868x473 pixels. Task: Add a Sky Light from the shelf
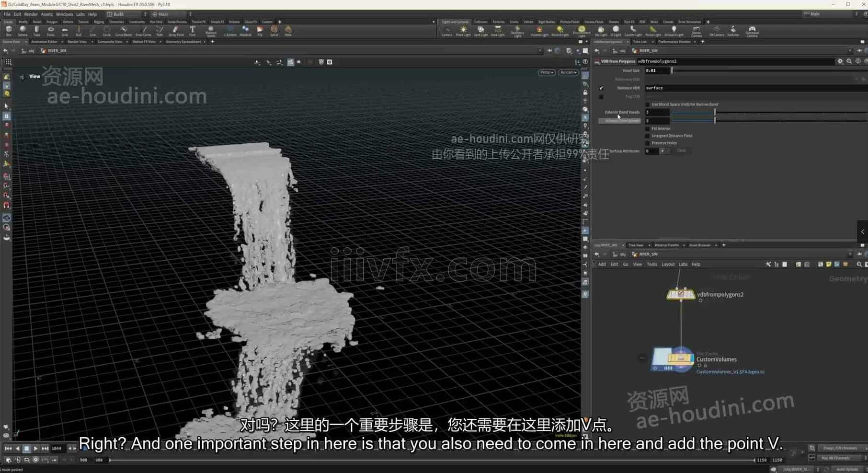(601, 31)
